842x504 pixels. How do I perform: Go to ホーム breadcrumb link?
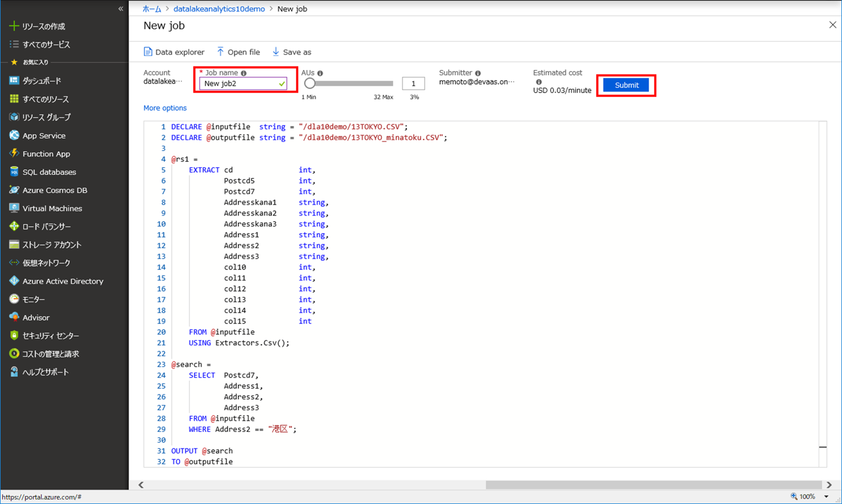[x=152, y=9]
